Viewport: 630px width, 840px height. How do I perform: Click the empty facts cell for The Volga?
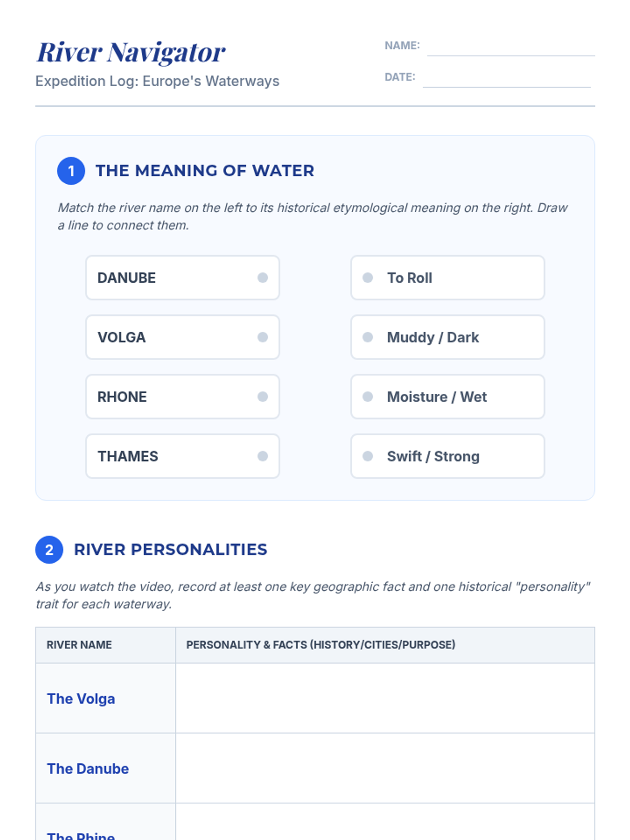pyautogui.click(x=385, y=698)
